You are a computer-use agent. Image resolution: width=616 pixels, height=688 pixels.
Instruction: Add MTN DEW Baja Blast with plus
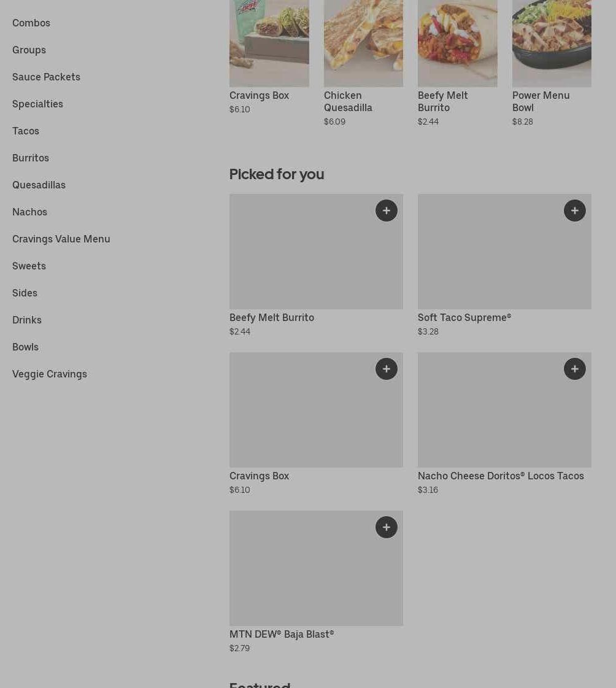(x=387, y=527)
